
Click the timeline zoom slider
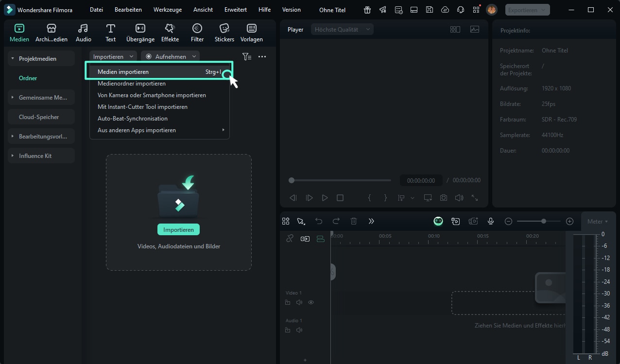[x=538, y=221]
